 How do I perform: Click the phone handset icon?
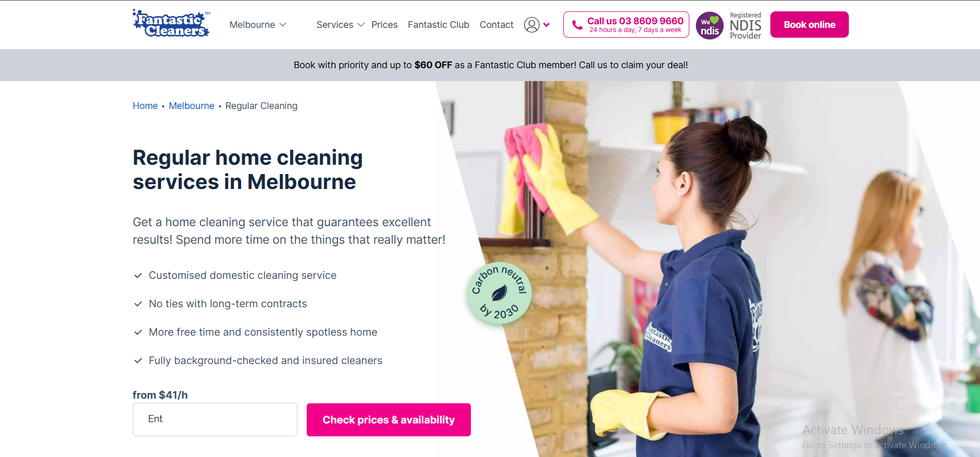tap(577, 25)
